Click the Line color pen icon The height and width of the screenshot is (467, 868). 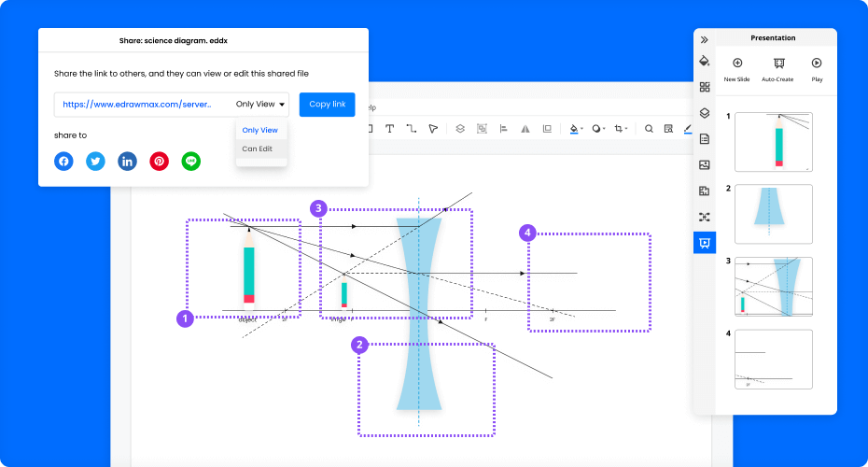tap(688, 129)
